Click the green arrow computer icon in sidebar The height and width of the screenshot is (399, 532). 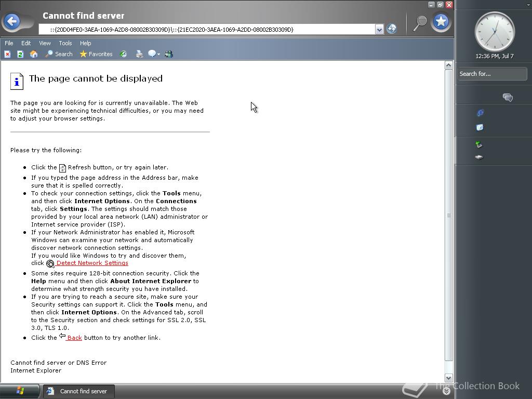point(478,145)
